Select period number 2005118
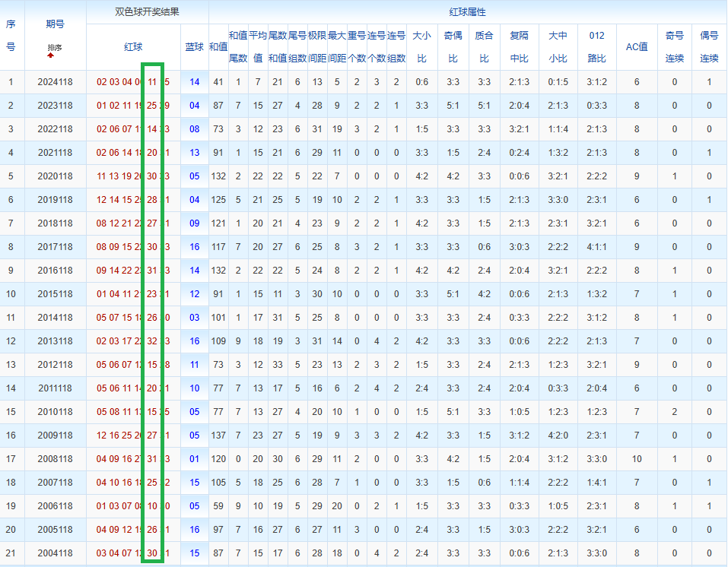 [x=56, y=530]
